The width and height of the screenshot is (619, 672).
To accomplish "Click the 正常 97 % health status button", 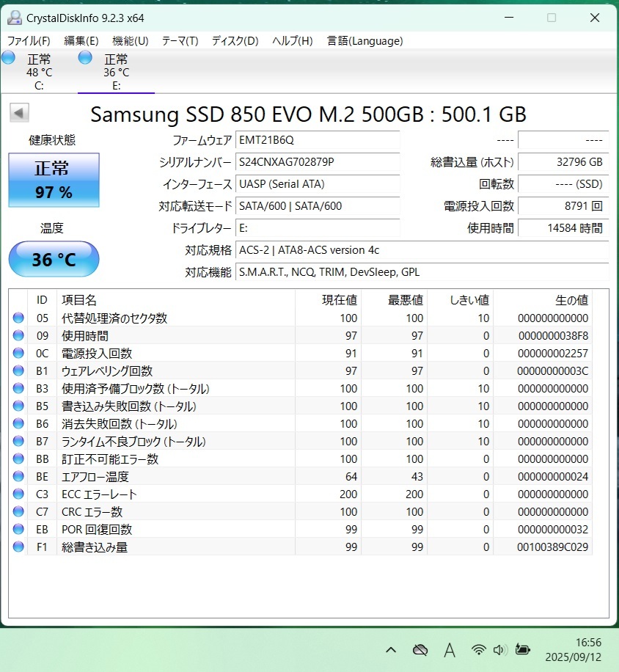I will [54, 180].
